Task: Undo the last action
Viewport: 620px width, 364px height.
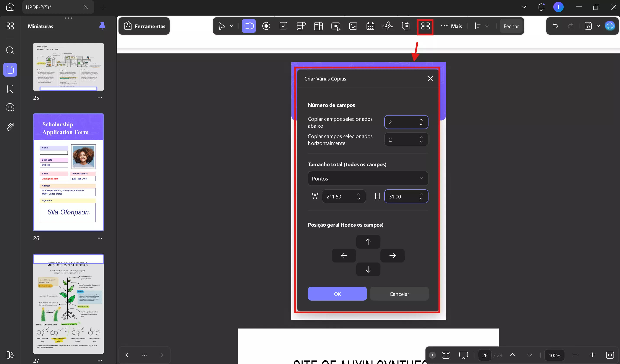Action: click(555, 26)
